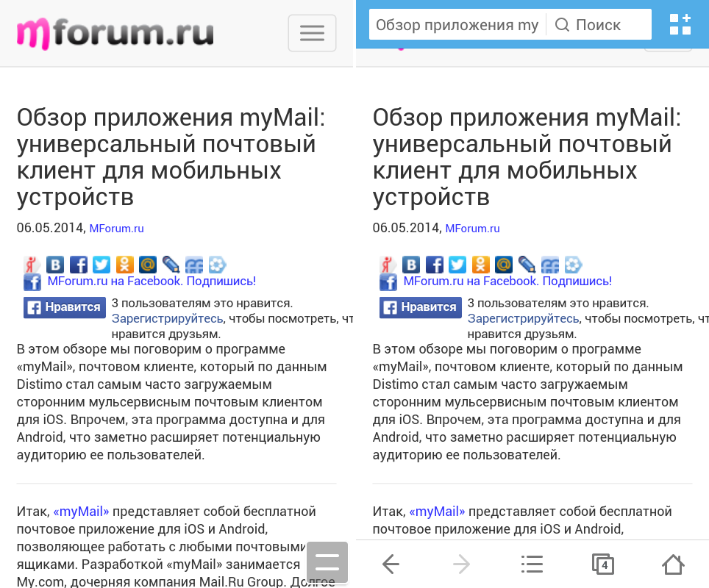Tap the floating gray menu button
The width and height of the screenshot is (709, 588).
click(327, 563)
